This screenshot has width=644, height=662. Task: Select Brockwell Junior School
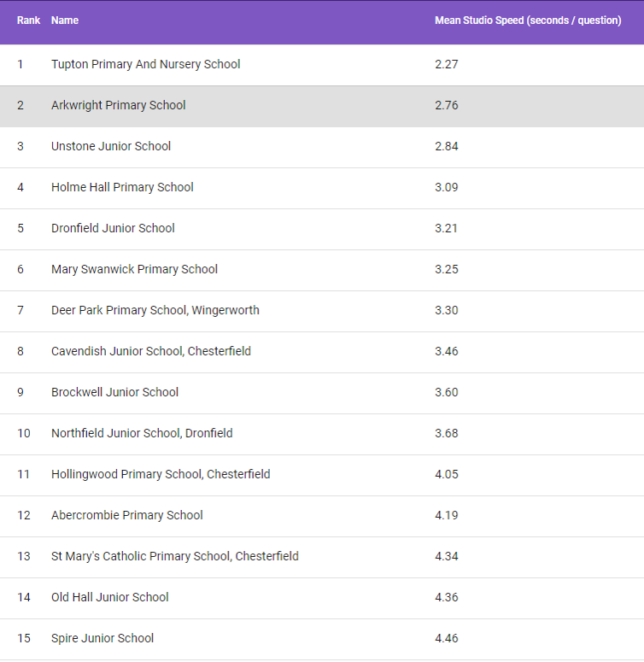pos(114,392)
